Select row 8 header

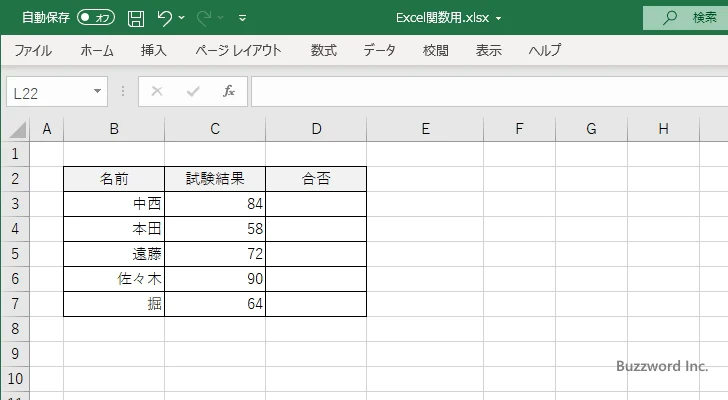pos(15,329)
